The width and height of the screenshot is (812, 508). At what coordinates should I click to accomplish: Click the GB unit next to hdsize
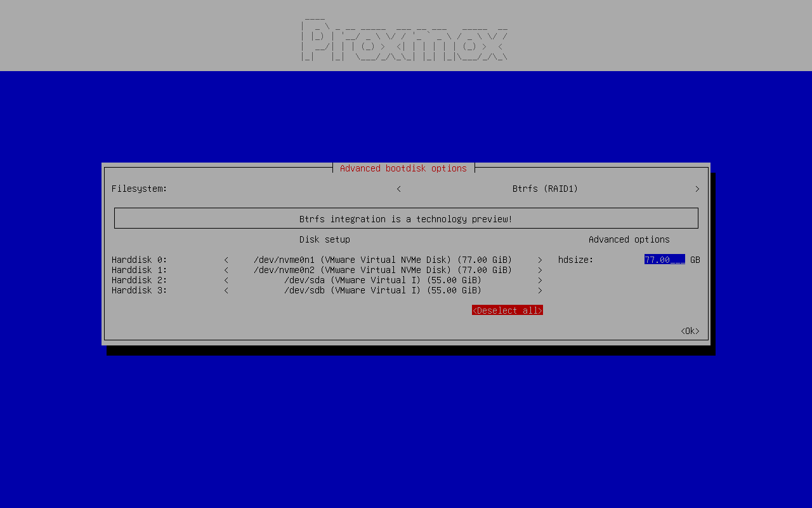[695, 260]
